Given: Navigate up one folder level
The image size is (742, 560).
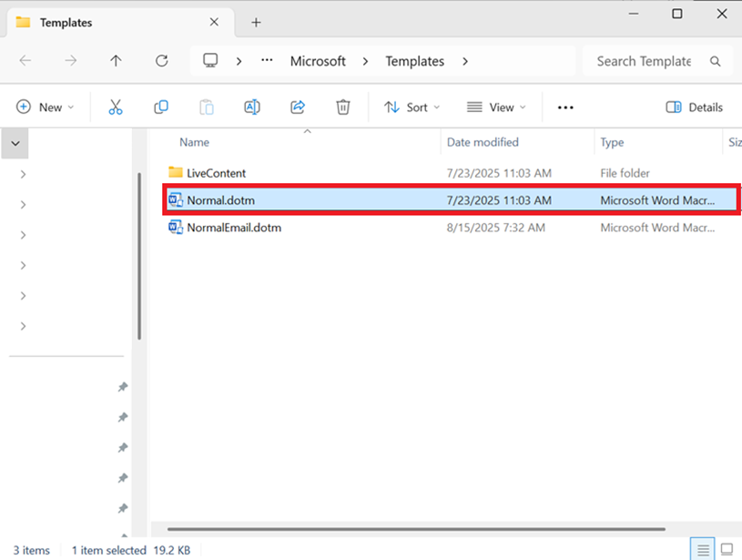Looking at the screenshot, I should click(116, 61).
